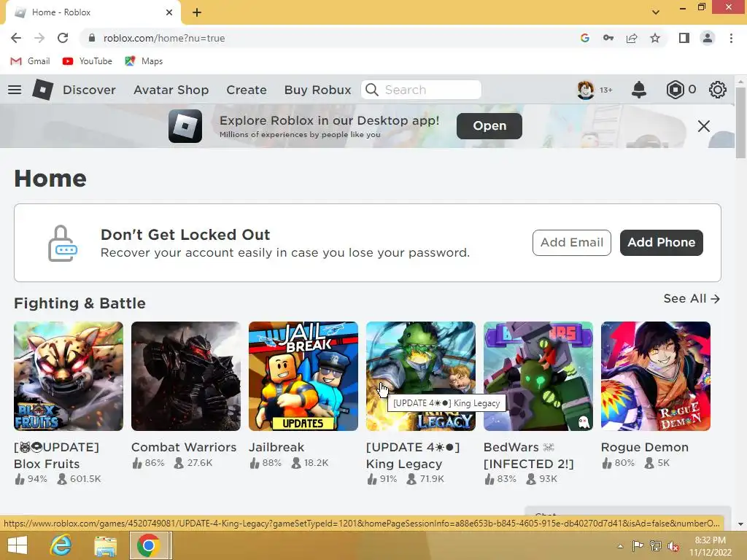
Task: Click the Jailbreak title text
Action: pyautogui.click(x=276, y=447)
